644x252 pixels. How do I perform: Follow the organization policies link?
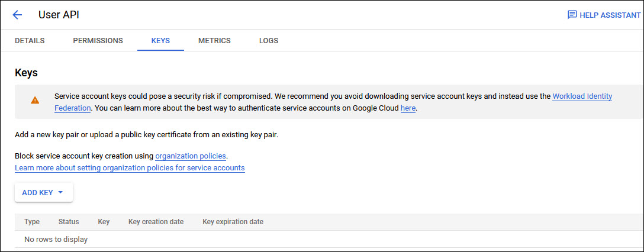[x=191, y=156]
